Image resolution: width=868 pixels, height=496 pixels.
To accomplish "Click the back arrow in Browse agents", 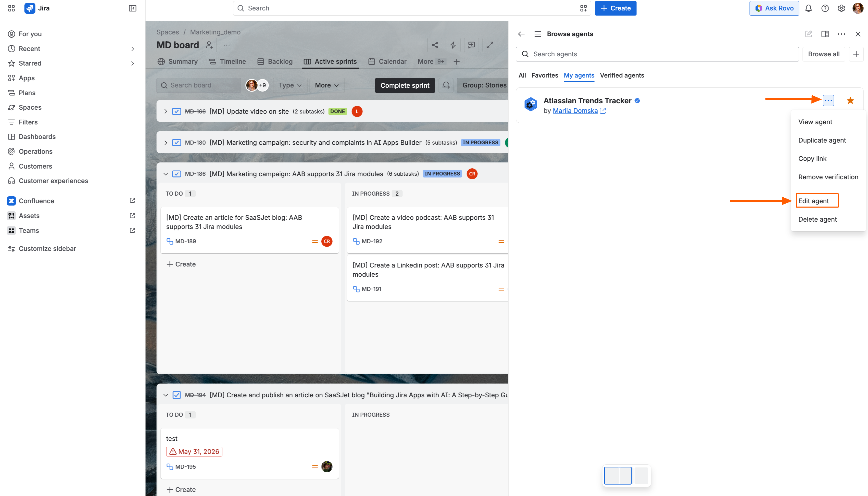I will click(521, 34).
